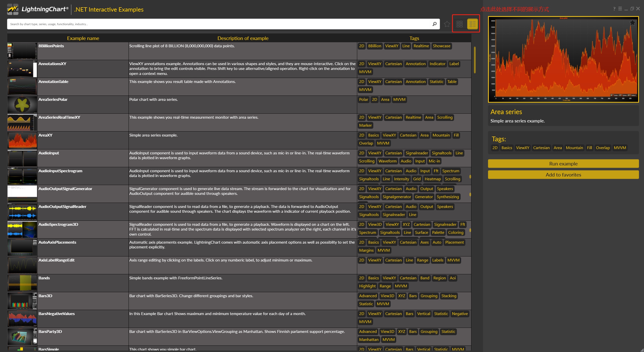Run the Area series example
Screen dimensions: 644x352
[x=563, y=164]
